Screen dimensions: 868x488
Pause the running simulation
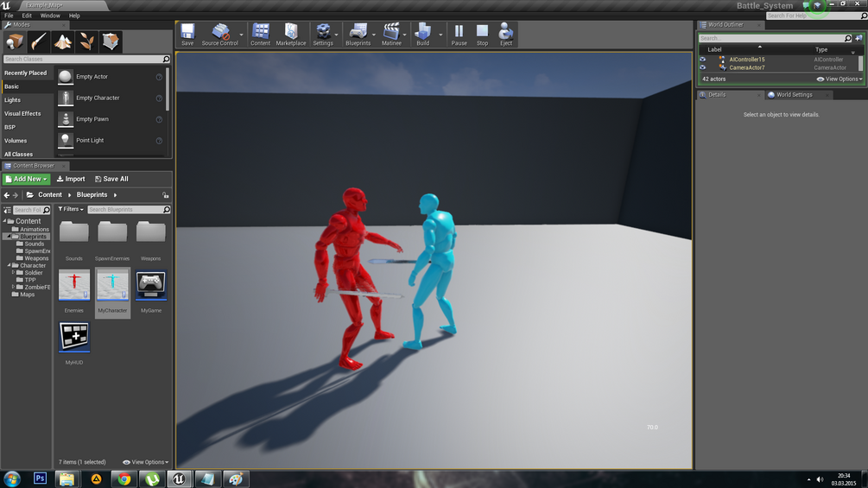click(x=459, y=35)
